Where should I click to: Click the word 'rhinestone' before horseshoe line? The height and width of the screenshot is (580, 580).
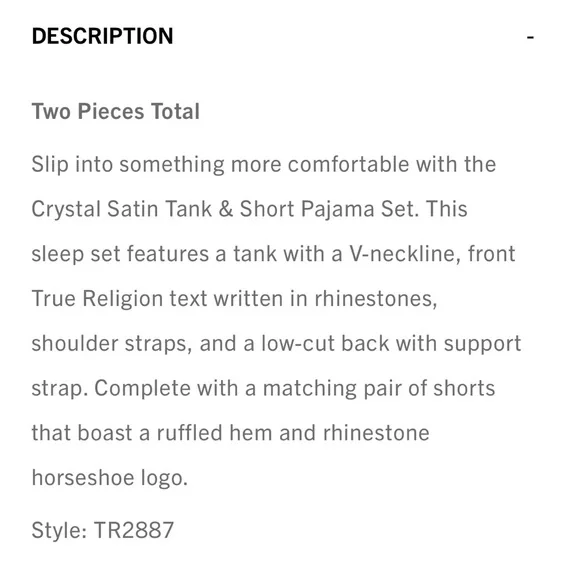tap(376, 433)
